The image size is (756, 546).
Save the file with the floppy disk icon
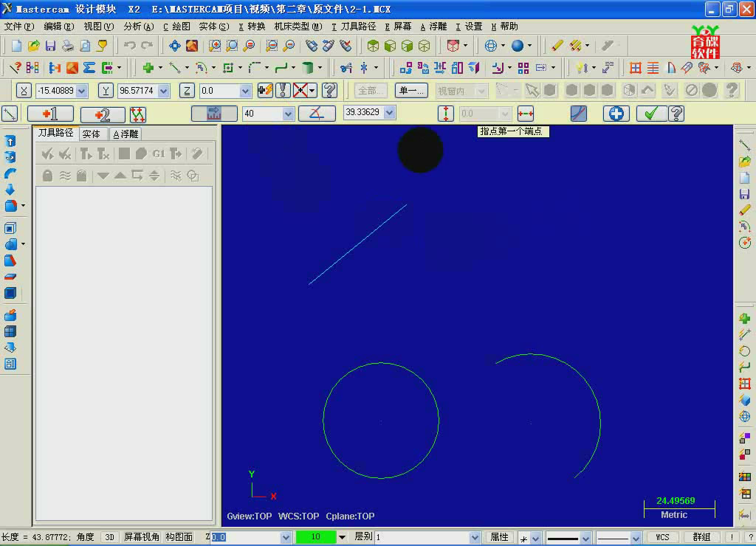click(50, 46)
